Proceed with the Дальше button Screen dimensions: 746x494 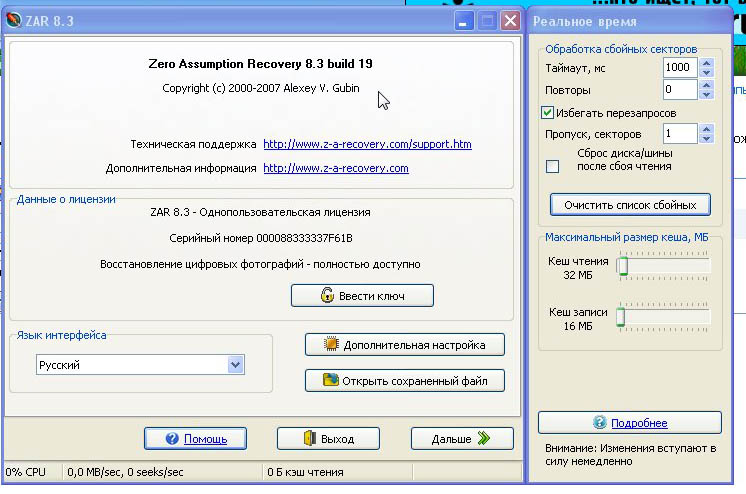[462, 438]
